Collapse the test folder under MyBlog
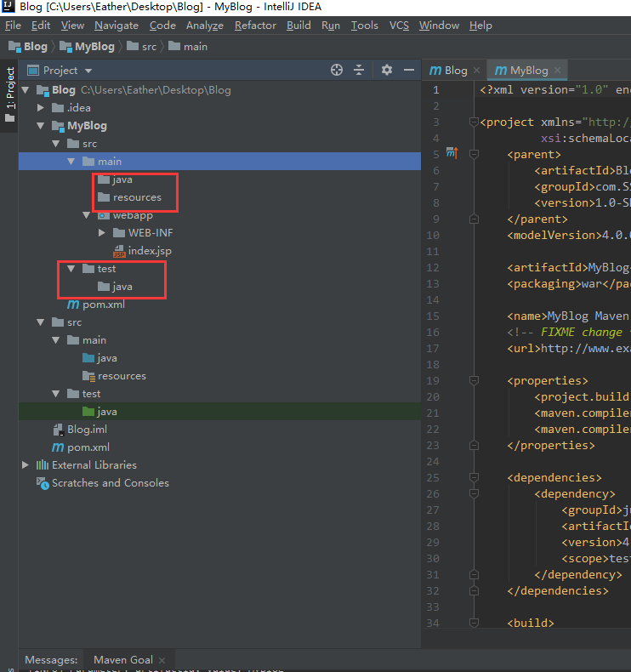The height and width of the screenshot is (672, 631). click(x=71, y=269)
